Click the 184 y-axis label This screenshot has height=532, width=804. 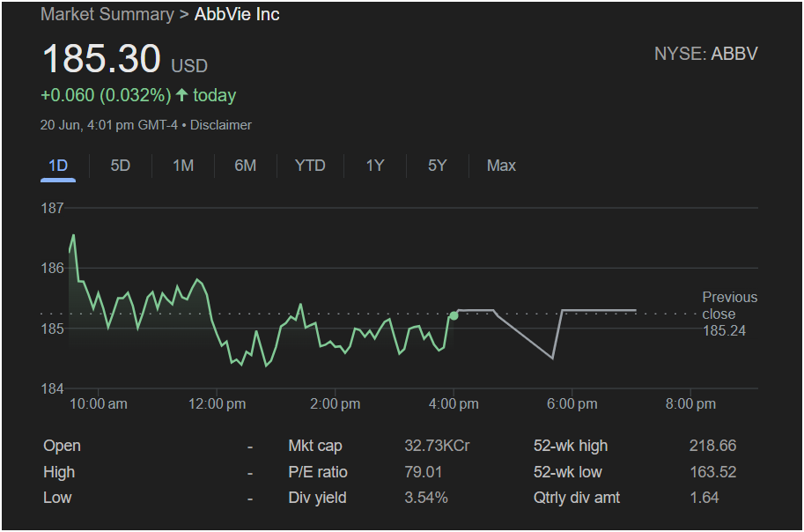tap(52, 388)
